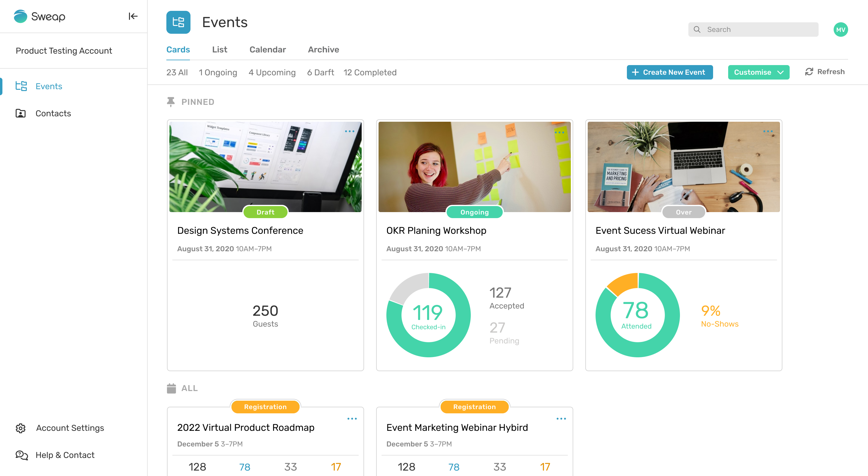Image resolution: width=868 pixels, height=476 pixels.
Task: Switch to the List tab
Action: tap(220, 49)
